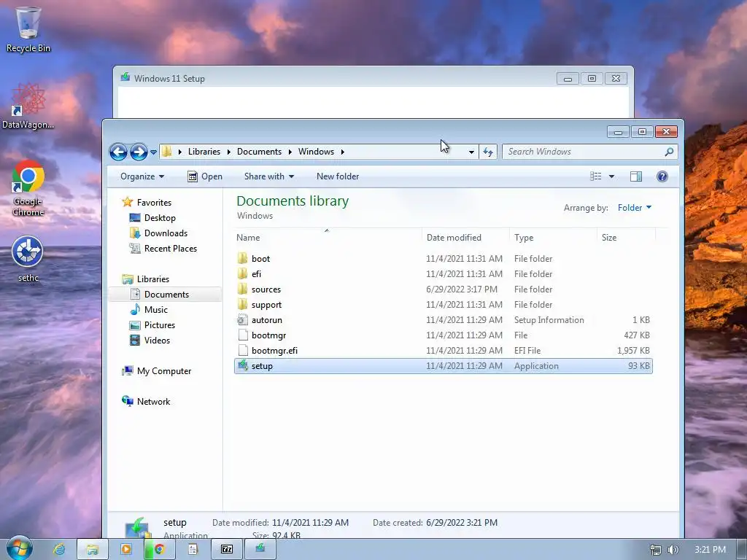
Task: Open the DataWagon desktop shortcut
Action: point(28,106)
